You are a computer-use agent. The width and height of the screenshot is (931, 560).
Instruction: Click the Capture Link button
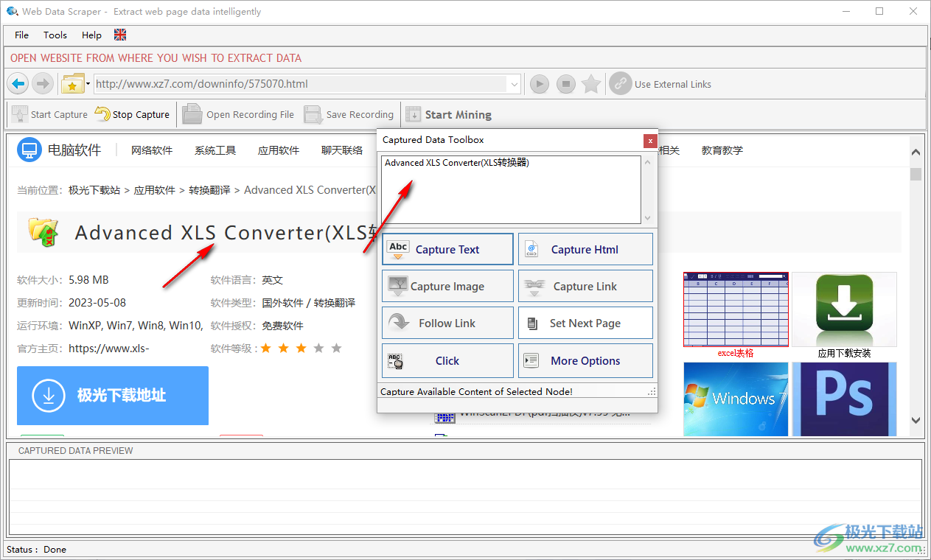click(585, 286)
